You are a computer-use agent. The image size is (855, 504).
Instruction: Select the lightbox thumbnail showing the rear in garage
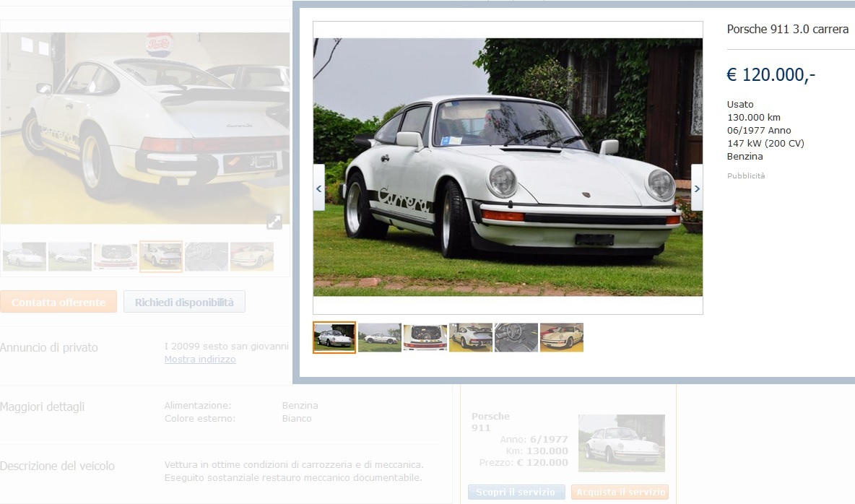coord(471,337)
